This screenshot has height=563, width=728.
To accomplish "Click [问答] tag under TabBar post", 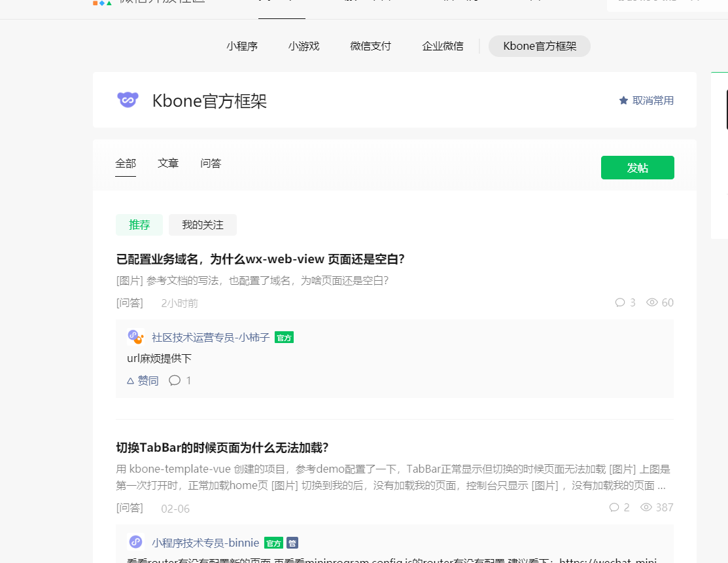I will pyautogui.click(x=130, y=508).
